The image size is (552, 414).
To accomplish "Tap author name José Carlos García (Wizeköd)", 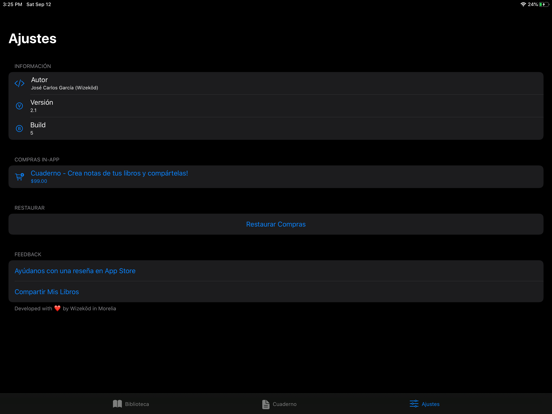I will click(64, 88).
